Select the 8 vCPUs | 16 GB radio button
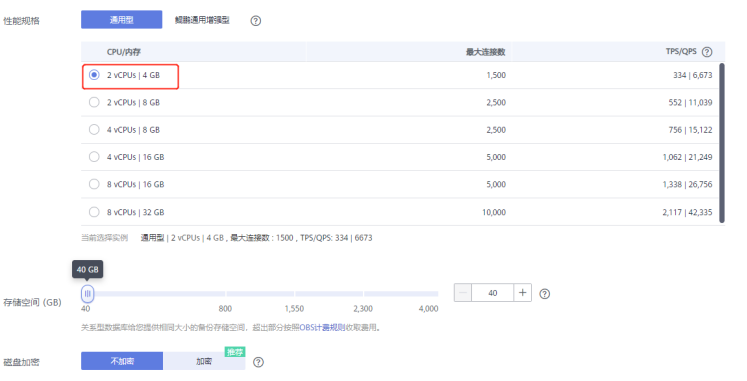 pos(94,184)
